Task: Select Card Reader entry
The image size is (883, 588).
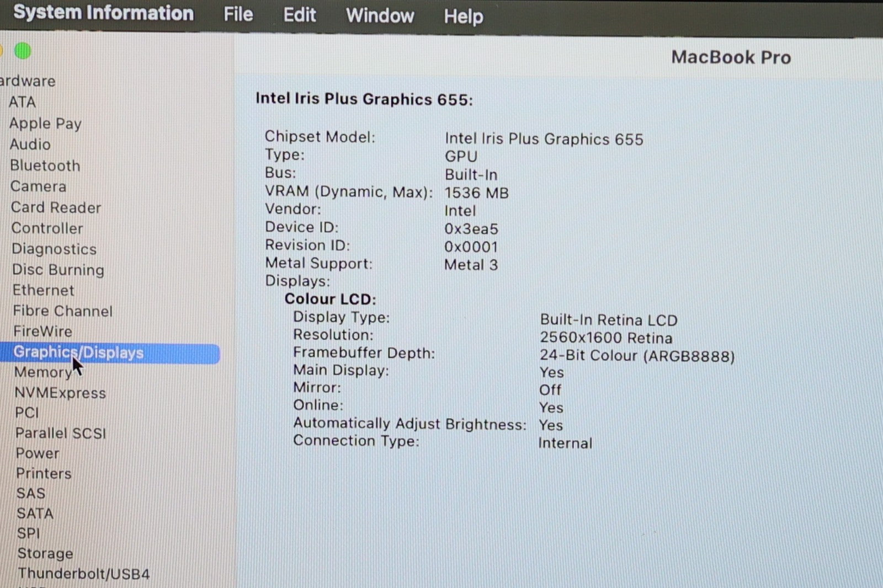Action: (56, 207)
